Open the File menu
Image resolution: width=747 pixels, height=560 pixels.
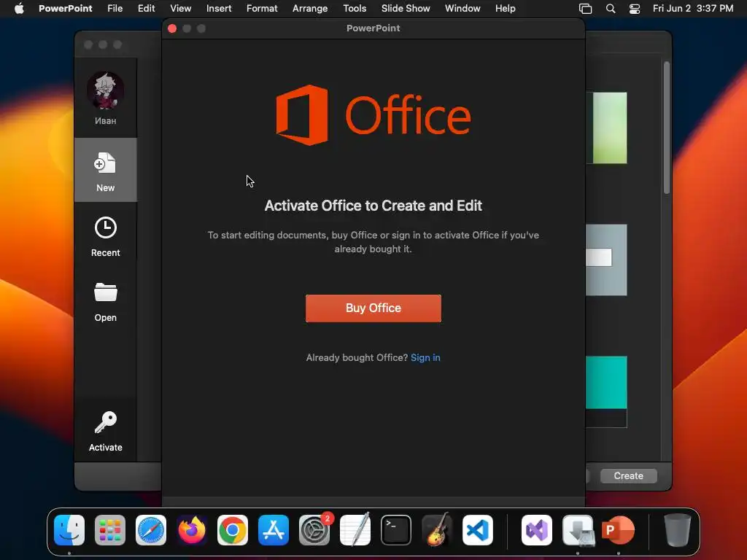(x=115, y=9)
